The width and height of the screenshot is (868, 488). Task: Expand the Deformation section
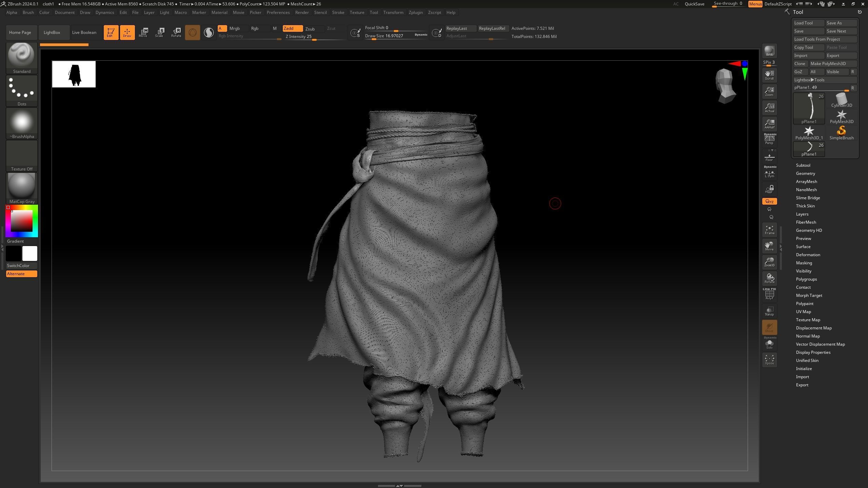point(808,255)
